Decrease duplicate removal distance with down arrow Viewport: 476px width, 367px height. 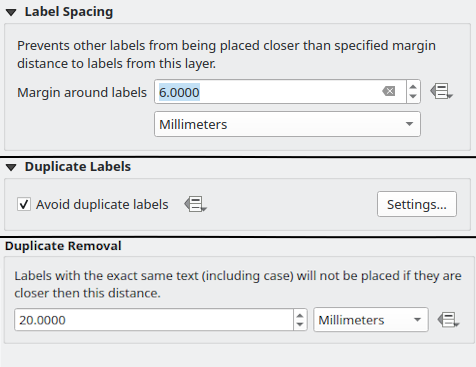click(x=300, y=325)
